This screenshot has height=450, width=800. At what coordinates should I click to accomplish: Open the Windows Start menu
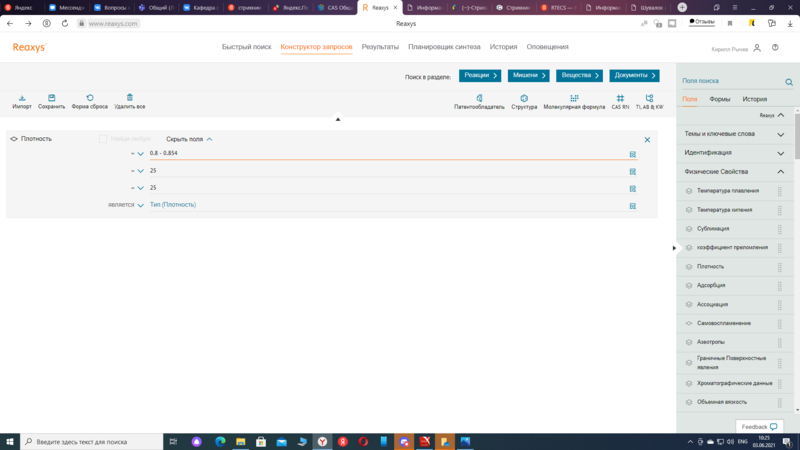(10, 441)
